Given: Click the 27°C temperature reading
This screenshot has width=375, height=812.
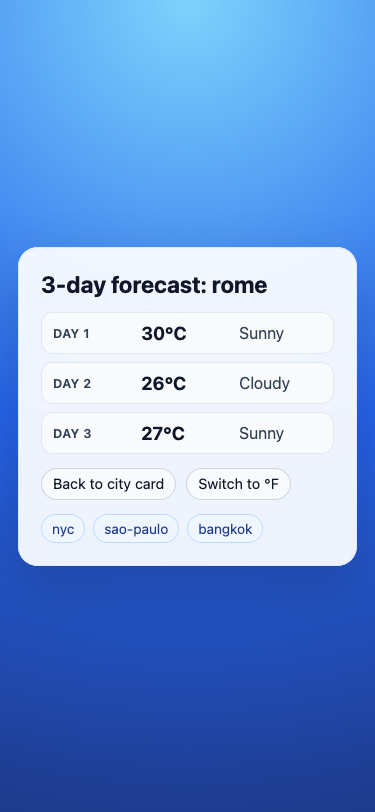Looking at the screenshot, I should coord(163,433).
